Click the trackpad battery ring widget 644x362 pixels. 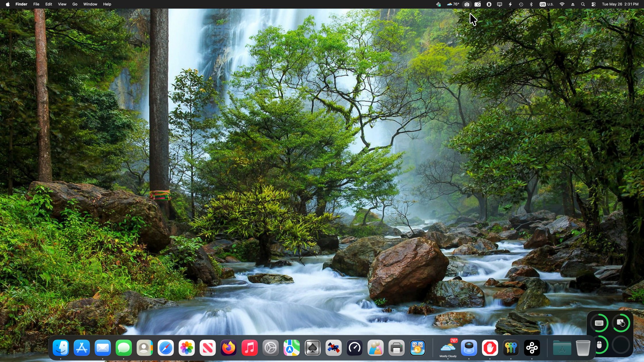621,323
